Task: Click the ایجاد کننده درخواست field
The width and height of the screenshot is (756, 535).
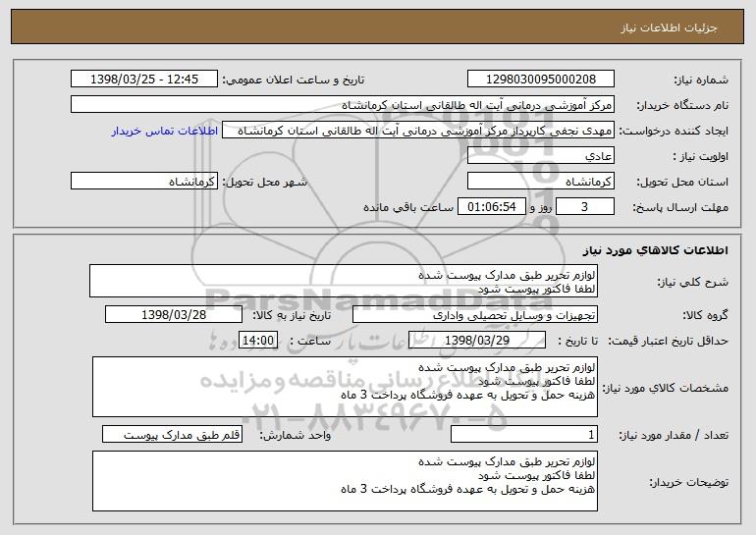Action: [418, 131]
